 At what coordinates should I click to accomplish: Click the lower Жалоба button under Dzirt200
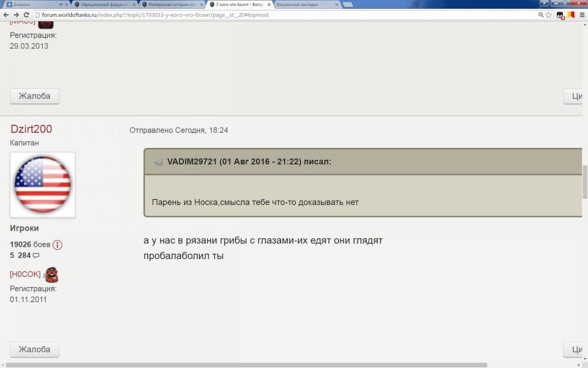pos(34,349)
